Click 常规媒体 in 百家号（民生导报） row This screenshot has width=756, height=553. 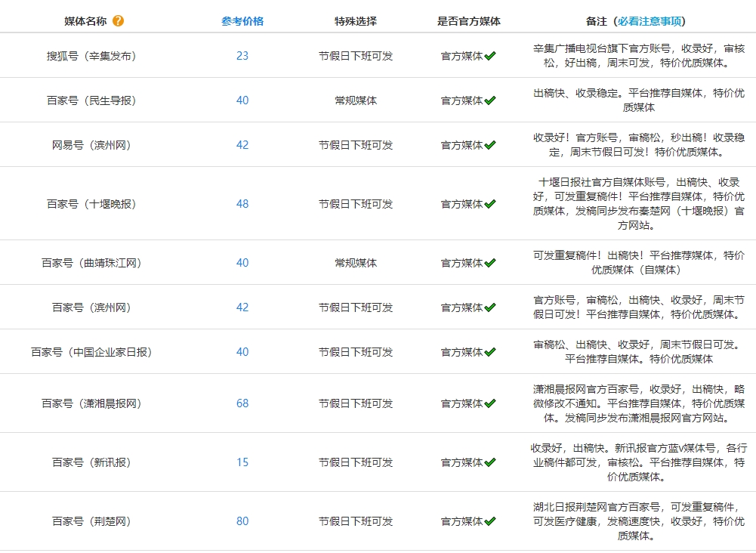(x=356, y=100)
